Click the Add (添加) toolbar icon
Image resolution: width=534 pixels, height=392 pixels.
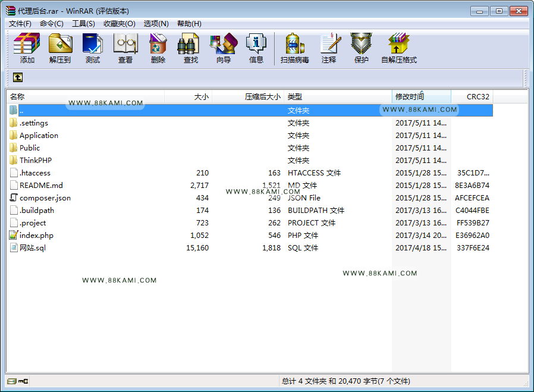pos(27,43)
